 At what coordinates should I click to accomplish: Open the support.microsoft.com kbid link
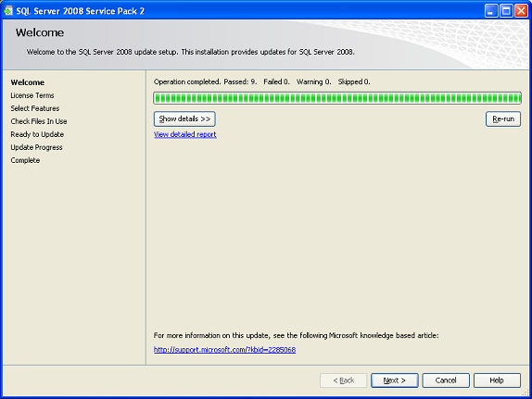[x=224, y=350]
